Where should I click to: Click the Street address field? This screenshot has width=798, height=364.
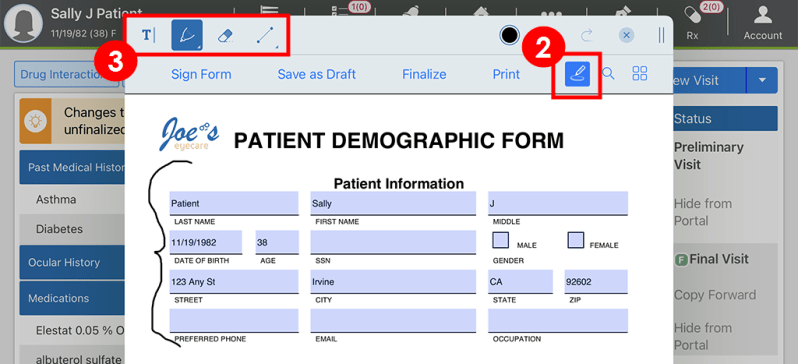tap(234, 282)
